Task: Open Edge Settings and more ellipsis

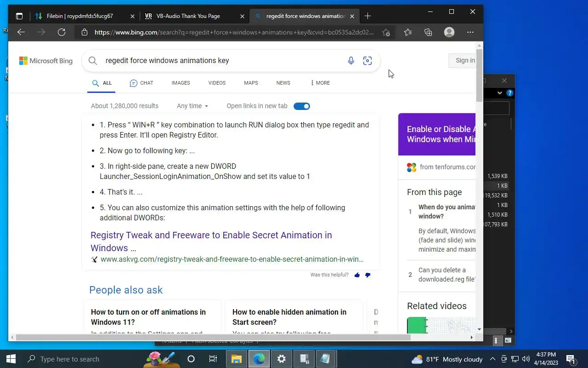Action: [470, 32]
